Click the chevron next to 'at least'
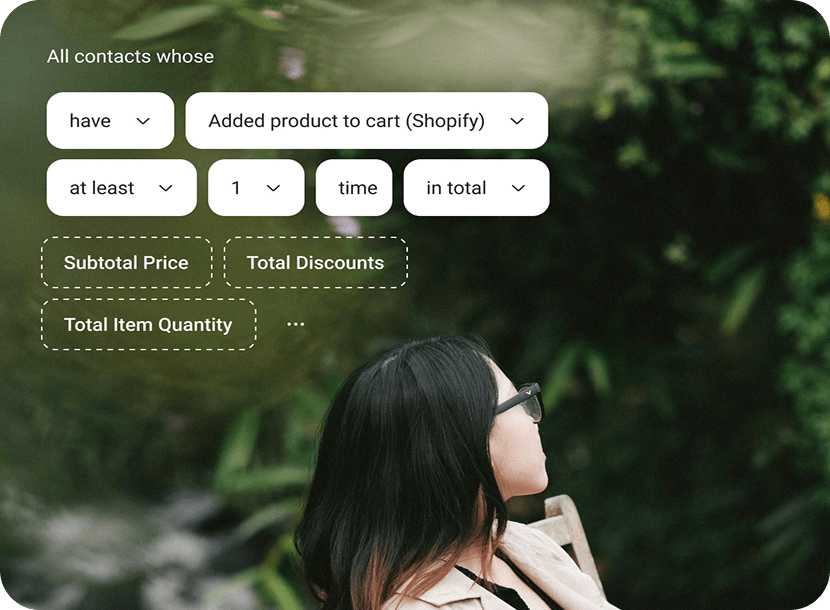 pos(166,188)
